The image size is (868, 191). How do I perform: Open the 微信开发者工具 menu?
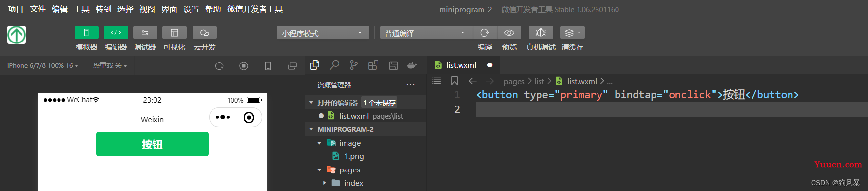pos(255,9)
